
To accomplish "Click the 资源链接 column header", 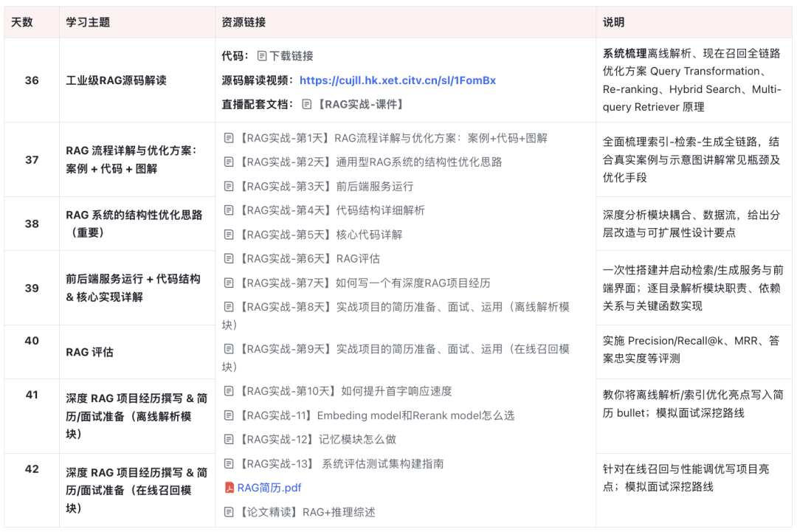I will [x=244, y=22].
